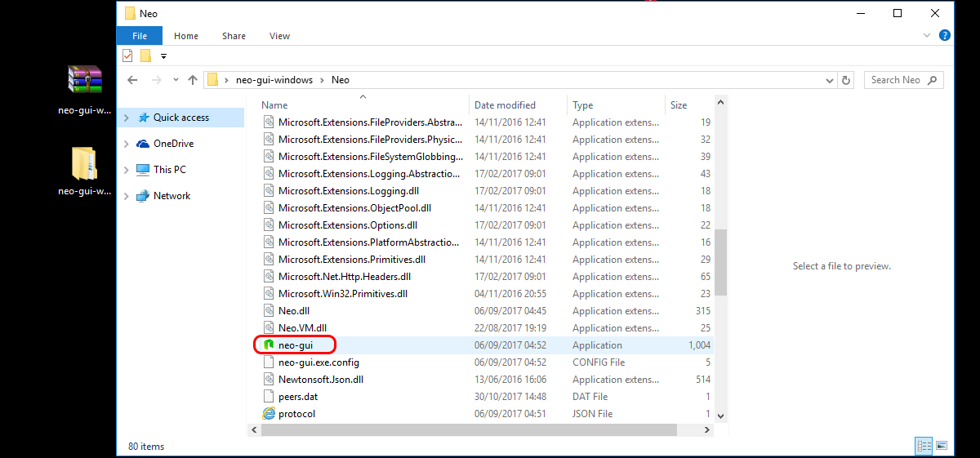The width and height of the screenshot is (980, 458).
Task: Click the search magnifier icon
Action: point(933,80)
